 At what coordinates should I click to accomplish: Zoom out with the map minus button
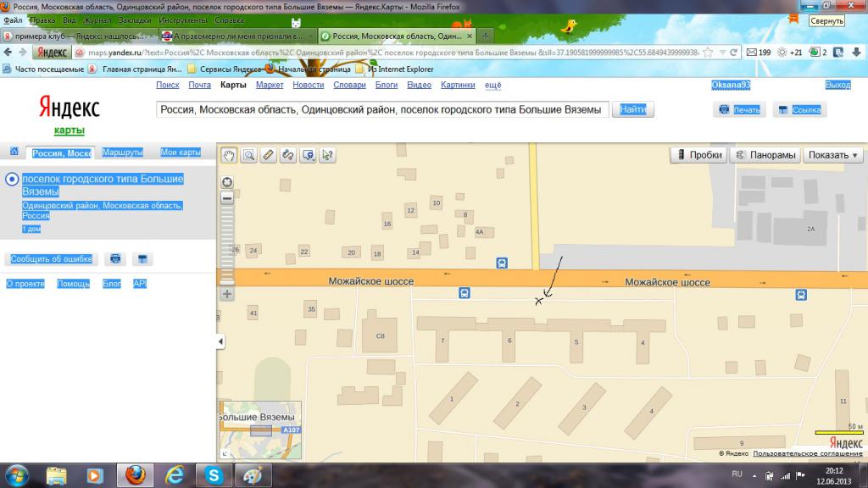point(227,198)
